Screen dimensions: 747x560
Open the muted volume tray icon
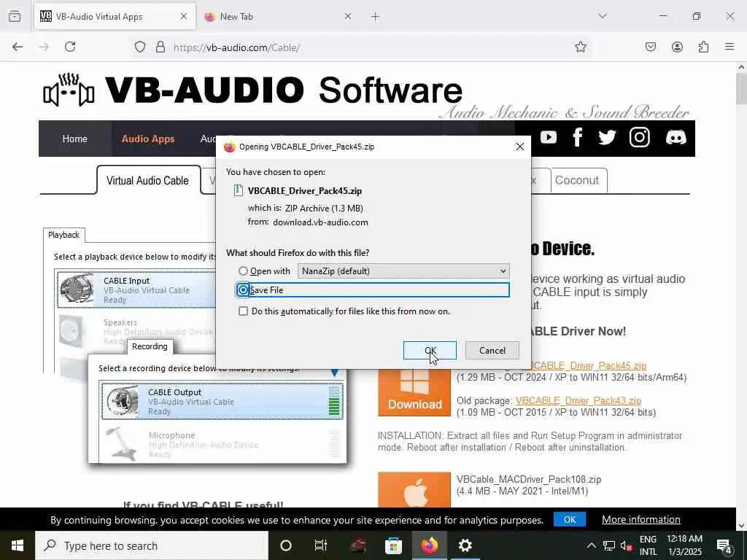point(626,545)
